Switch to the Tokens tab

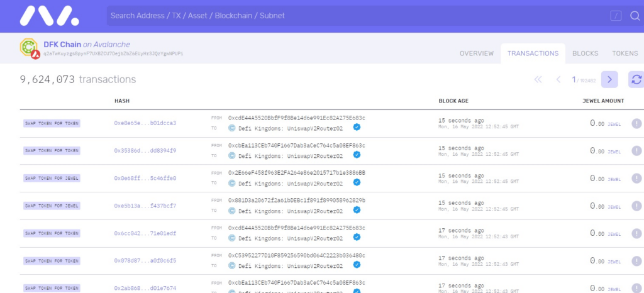[625, 53]
